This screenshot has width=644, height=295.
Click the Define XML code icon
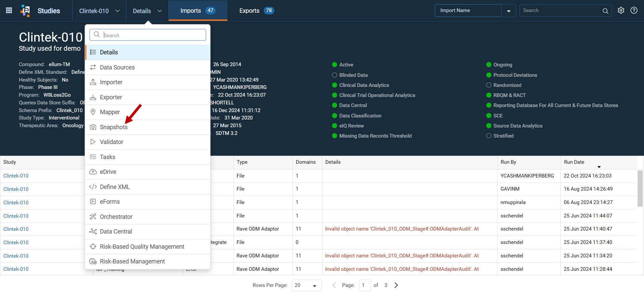[93, 187]
